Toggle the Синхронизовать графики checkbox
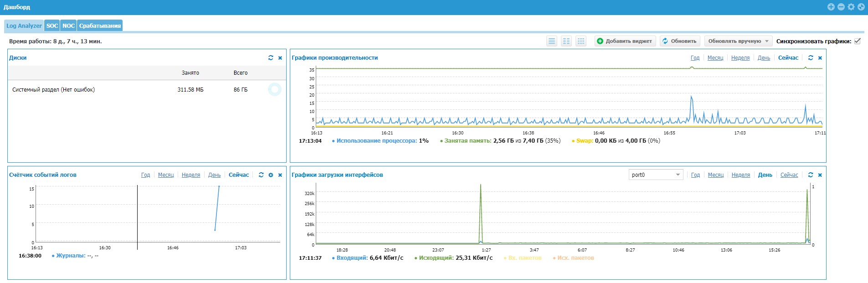 pos(858,41)
